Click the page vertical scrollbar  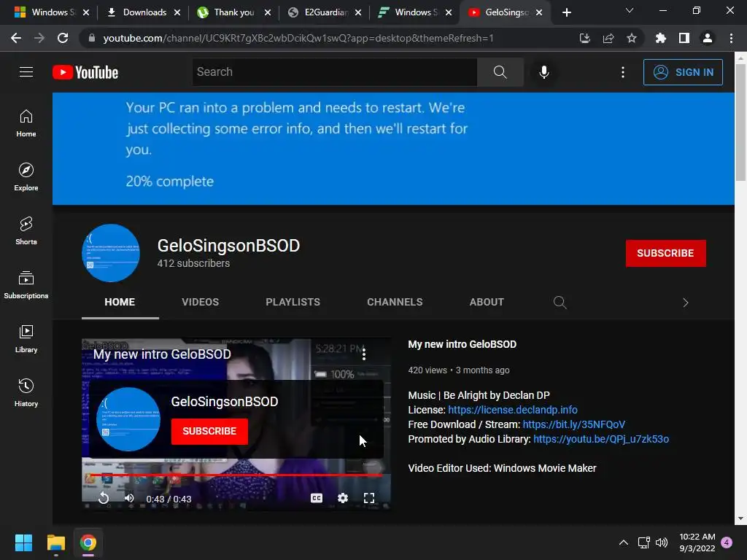click(740, 122)
